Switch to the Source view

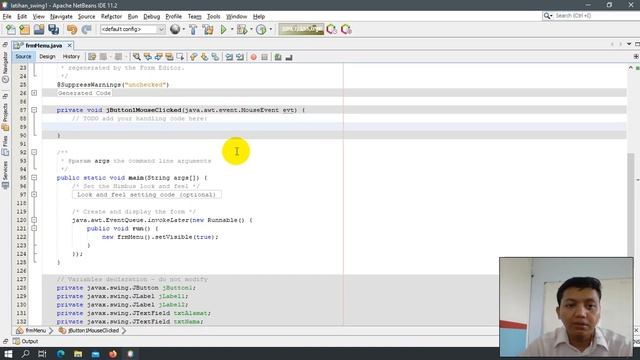(x=23, y=57)
